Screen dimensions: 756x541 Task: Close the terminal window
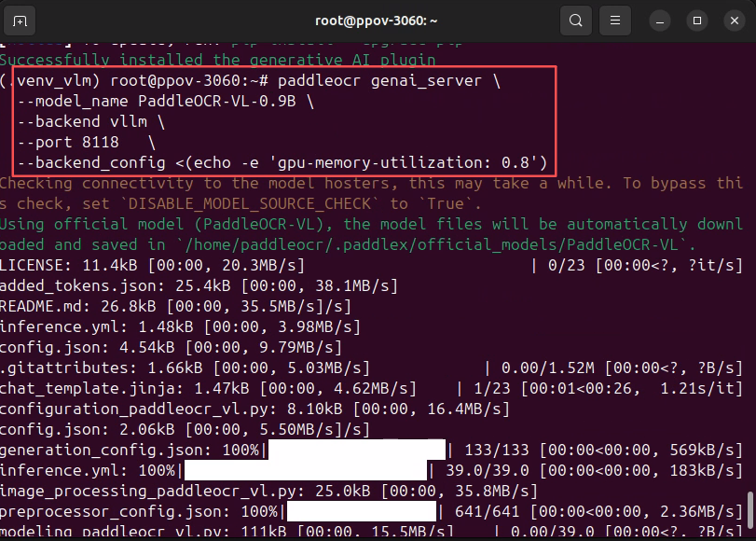(x=735, y=21)
